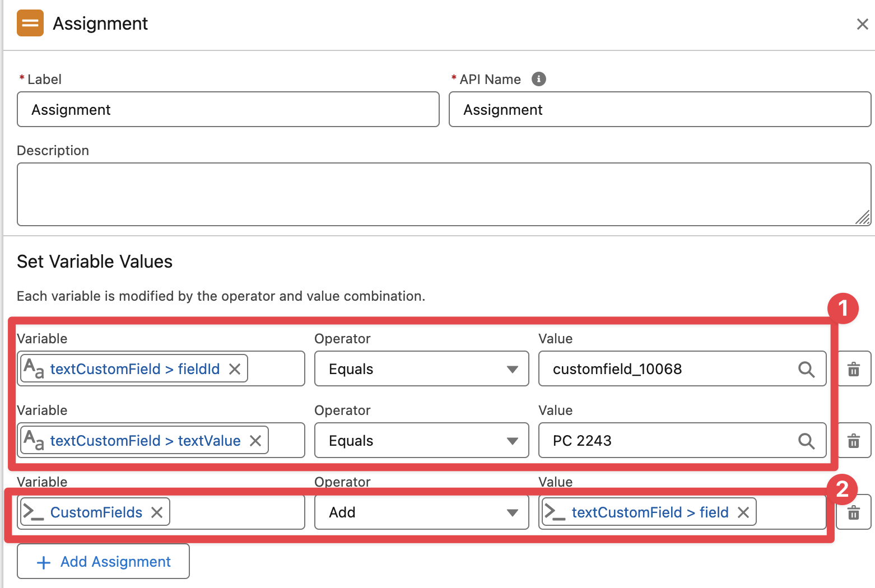Remove the CustomFields variable pill

[x=157, y=512]
